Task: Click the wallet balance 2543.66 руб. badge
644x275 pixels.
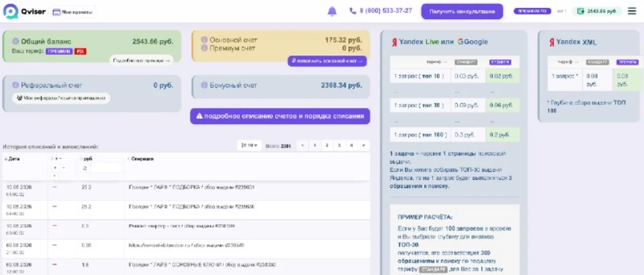Action: (597, 11)
